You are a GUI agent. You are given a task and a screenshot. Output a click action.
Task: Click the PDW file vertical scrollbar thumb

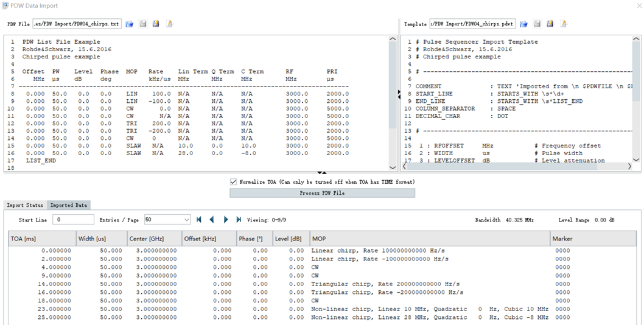(393, 84)
